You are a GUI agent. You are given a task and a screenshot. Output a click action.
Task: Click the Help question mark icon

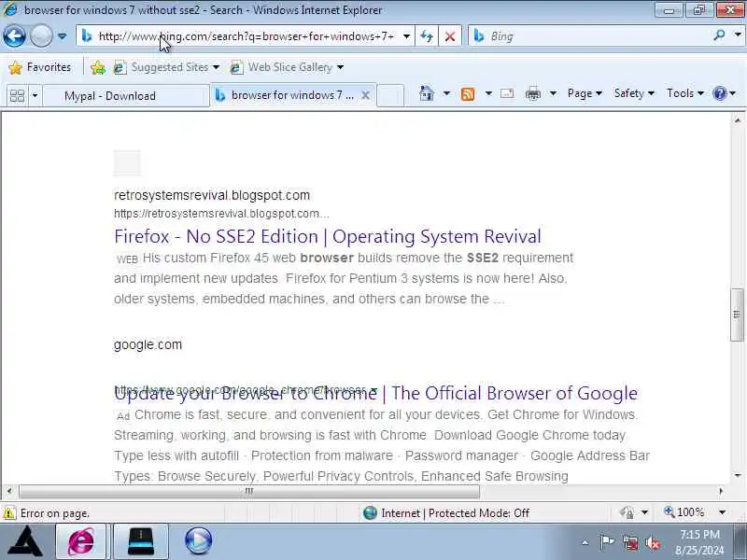pyautogui.click(x=719, y=93)
